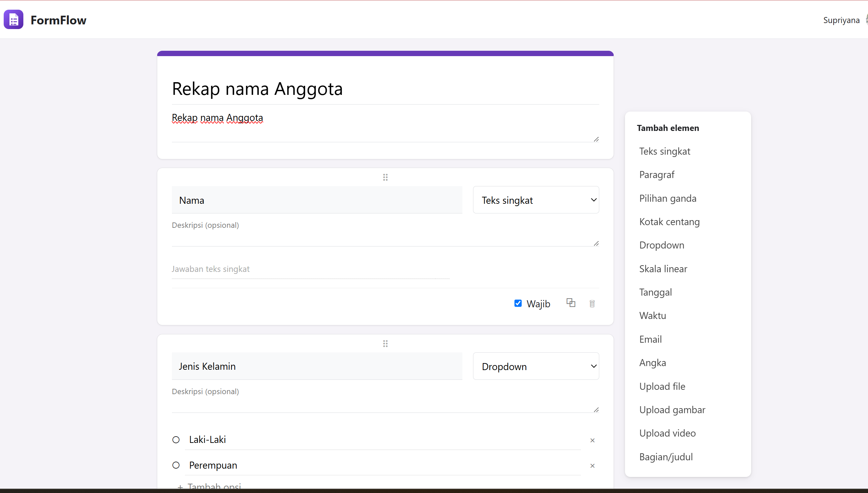Viewport: 868px width, 493px height.
Task: Click Tambah opsi link
Action: pyautogui.click(x=209, y=486)
